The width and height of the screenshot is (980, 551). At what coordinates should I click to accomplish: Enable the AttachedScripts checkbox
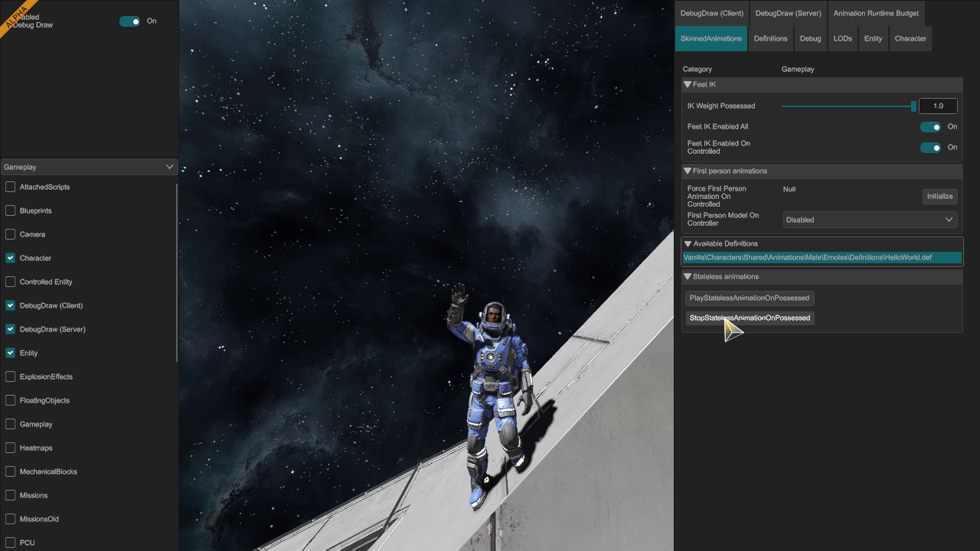click(x=11, y=187)
